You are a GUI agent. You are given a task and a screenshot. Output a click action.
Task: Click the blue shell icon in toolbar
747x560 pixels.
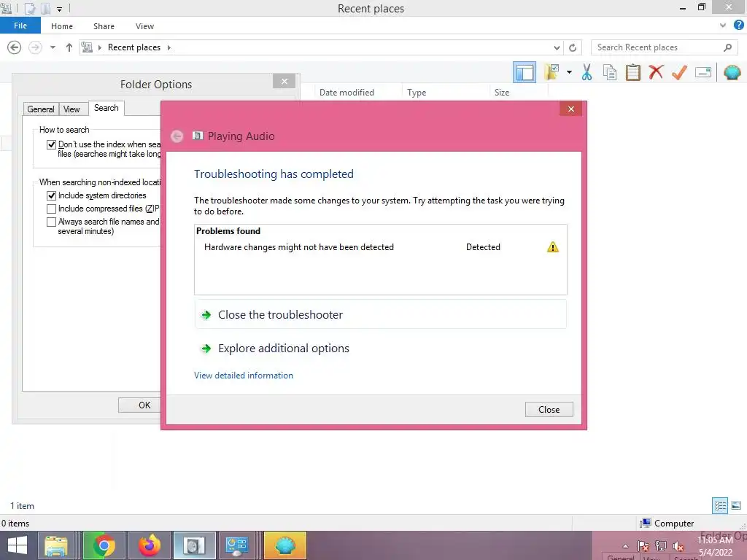pos(732,72)
